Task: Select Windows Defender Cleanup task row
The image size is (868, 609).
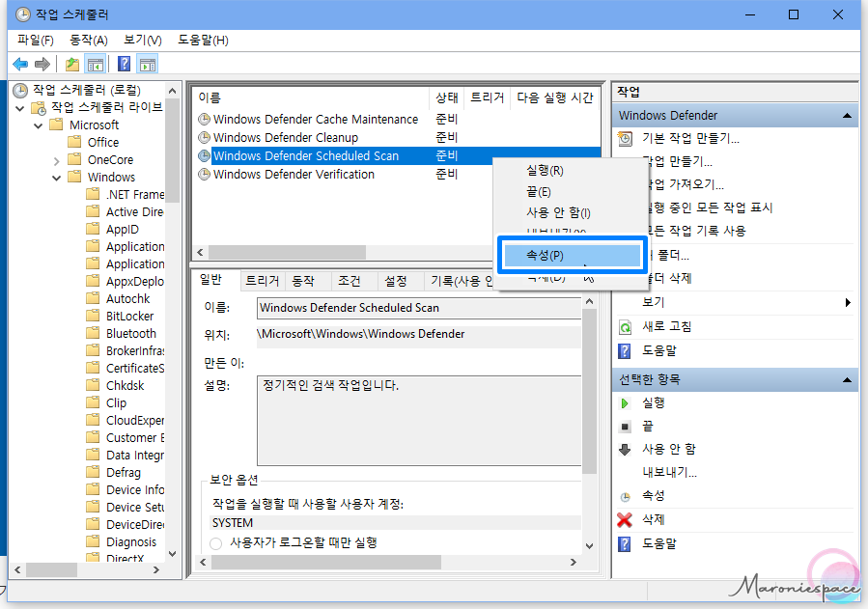Action: pyautogui.click(x=397, y=137)
